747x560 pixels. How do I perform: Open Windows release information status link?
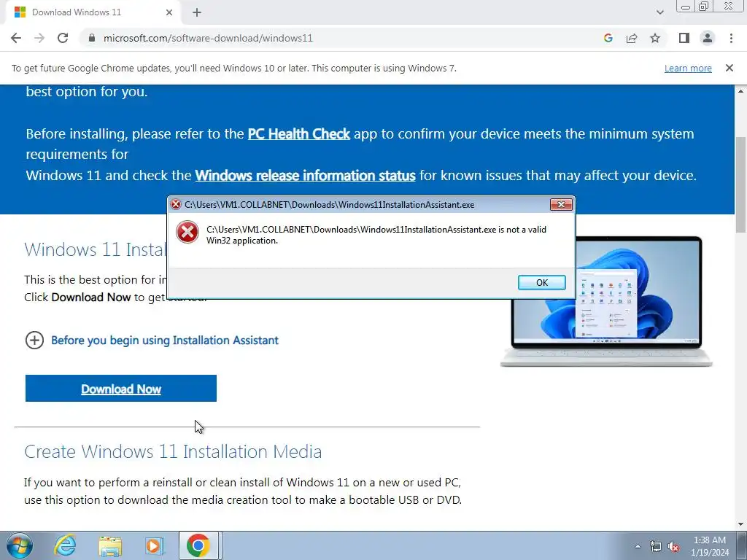pyautogui.click(x=306, y=175)
